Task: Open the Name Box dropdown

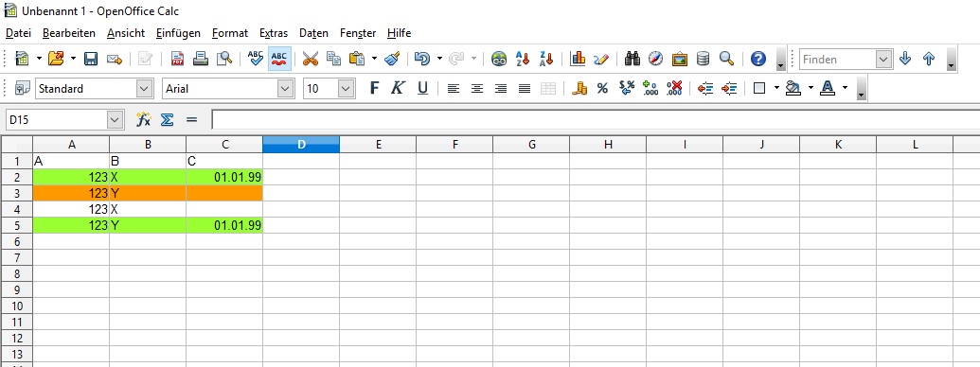Action: pyautogui.click(x=115, y=119)
